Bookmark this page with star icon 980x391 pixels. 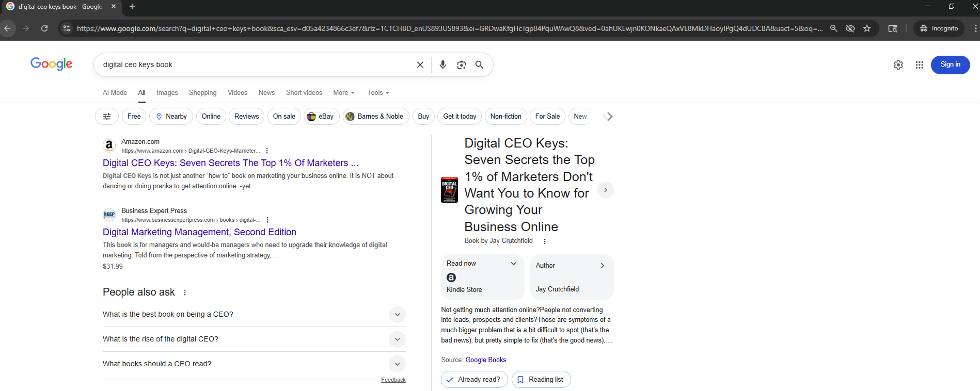click(x=867, y=28)
